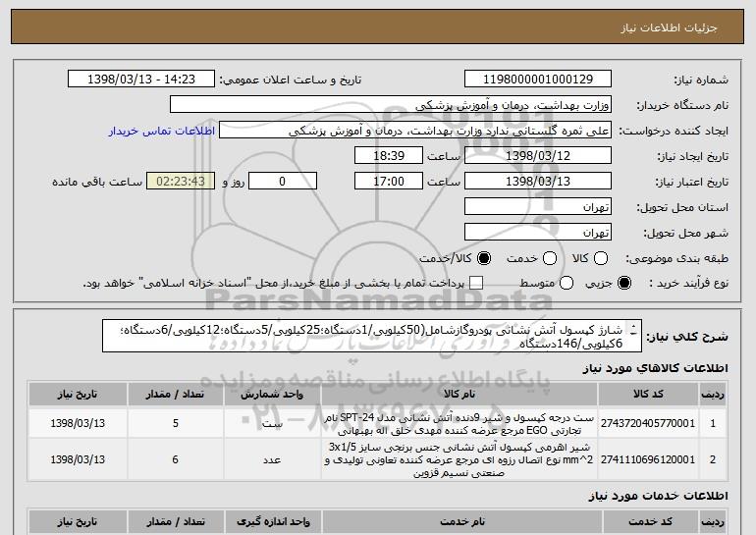Click the نام کالا column header
The image size is (756, 535).
click(459, 395)
